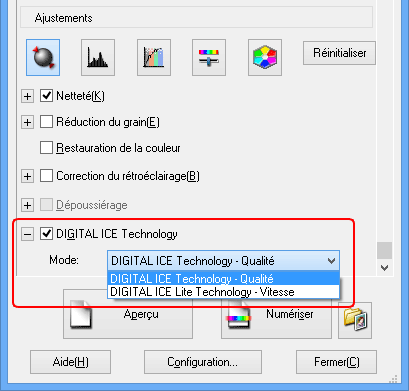Click the folder icon next to Numériser
This screenshot has width=409, height=391.
tap(355, 321)
